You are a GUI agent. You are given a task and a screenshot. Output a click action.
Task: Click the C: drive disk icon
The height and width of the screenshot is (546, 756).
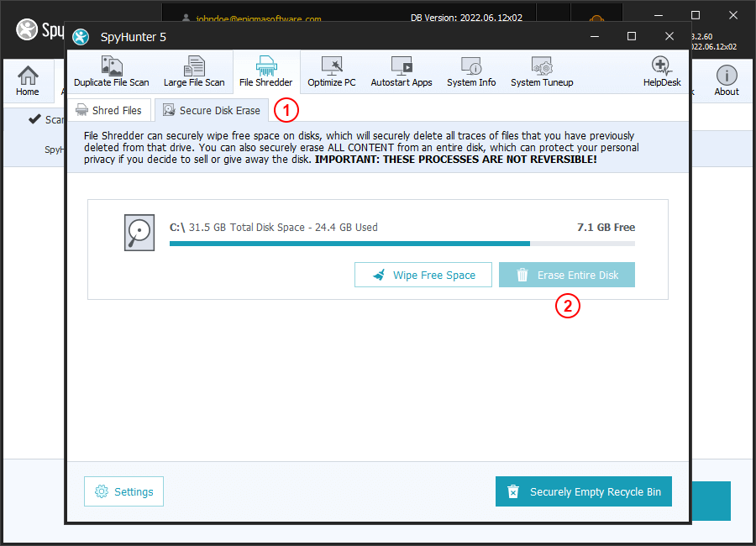[139, 233]
